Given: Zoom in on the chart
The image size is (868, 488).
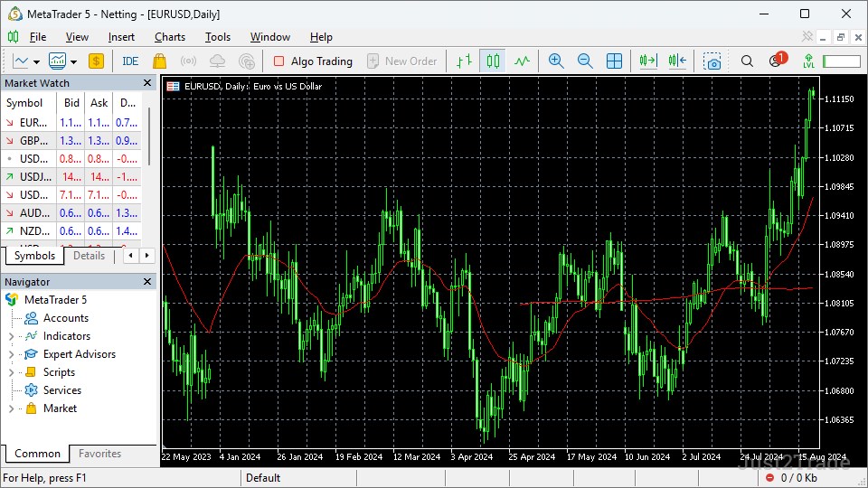Looking at the screenshot, I should [x=556, y=61].
